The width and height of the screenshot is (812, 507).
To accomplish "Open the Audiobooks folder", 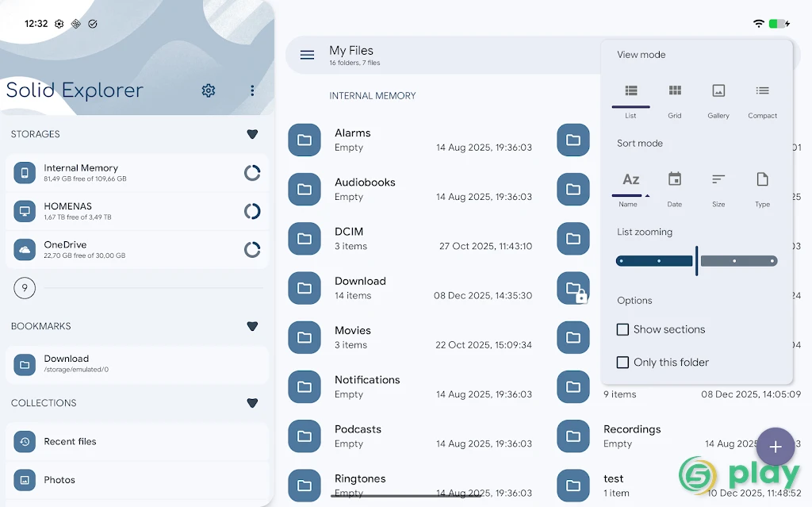I will [410, 189].
